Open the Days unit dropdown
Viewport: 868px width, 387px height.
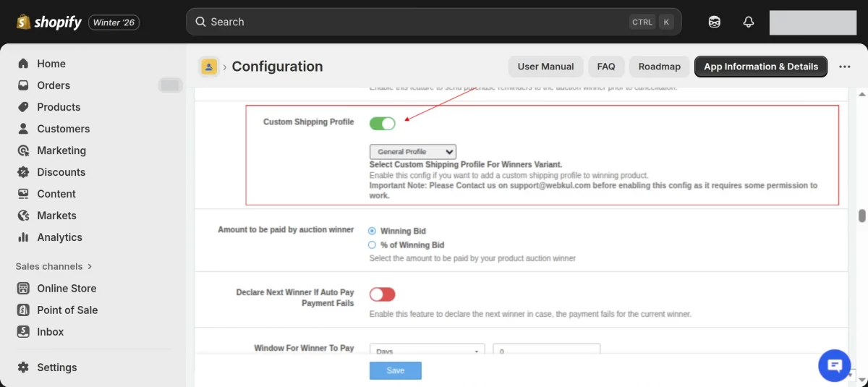tap(427, 351)
